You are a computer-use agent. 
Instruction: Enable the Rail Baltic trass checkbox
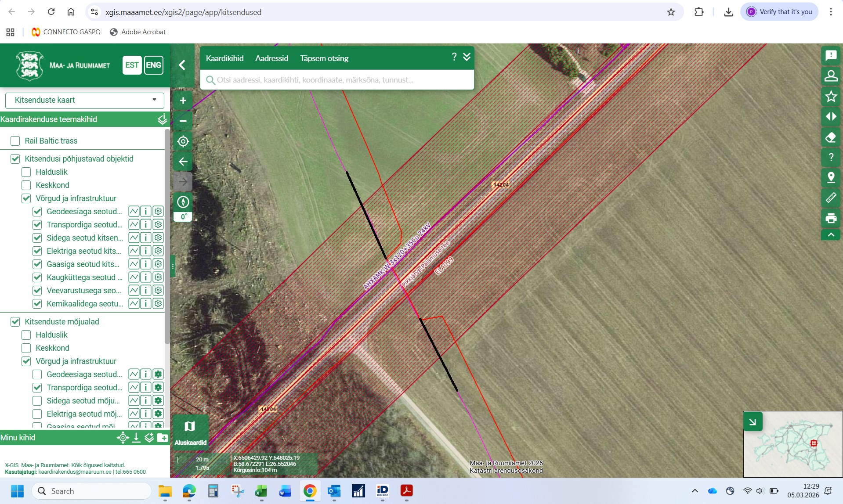(x=15, y=141)
